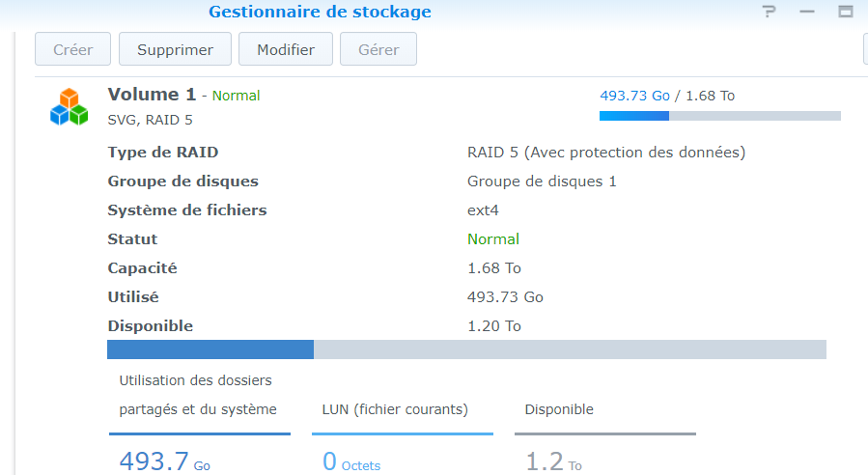Click the Groupe de disques 1 value
Image resolution: width=868 pixels, height=475 pixels.
(542, 181)
